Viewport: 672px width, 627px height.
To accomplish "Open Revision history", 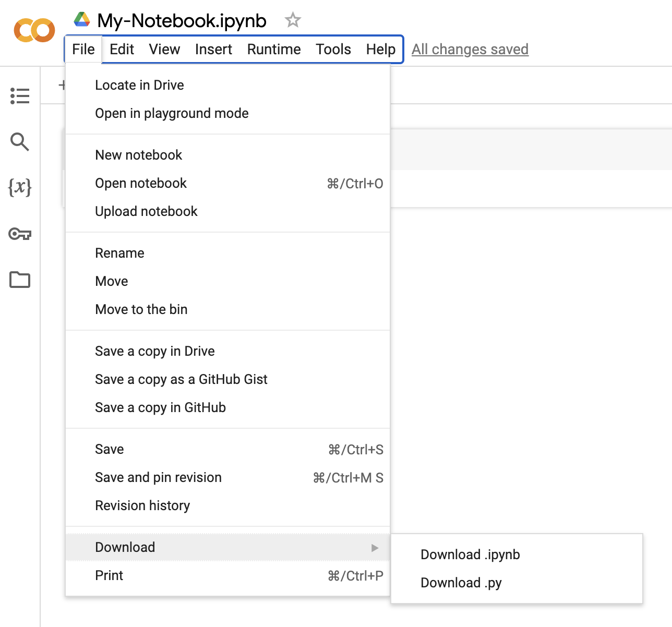I will (142, 505).
